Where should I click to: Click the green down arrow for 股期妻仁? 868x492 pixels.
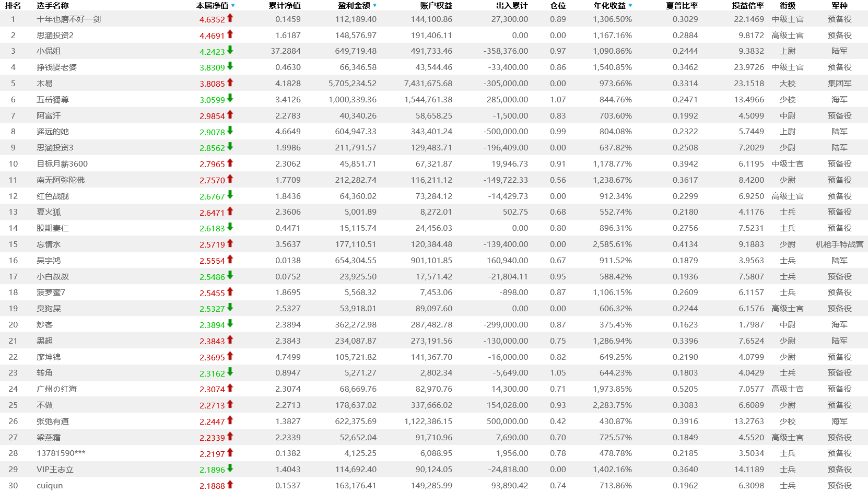pyautogui.click(x=230, y=227)
